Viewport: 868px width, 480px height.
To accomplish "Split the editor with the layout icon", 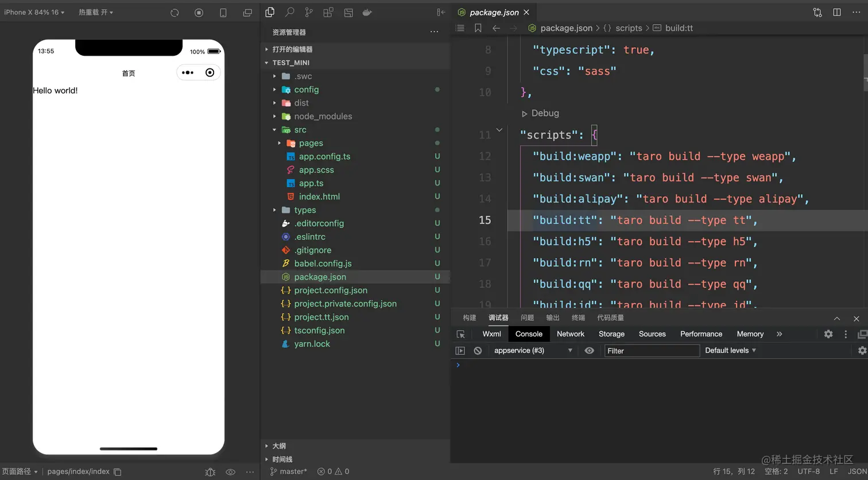I will [x=837, y=12].
